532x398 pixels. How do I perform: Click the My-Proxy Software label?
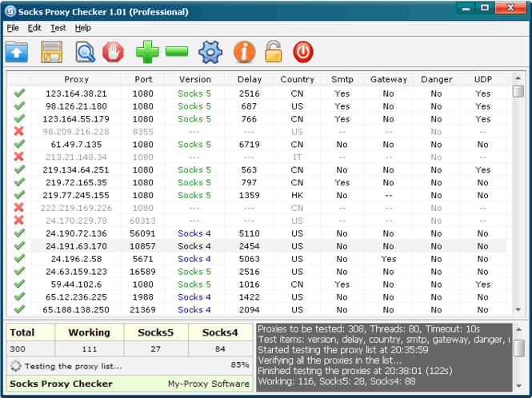tap(208, 384)
